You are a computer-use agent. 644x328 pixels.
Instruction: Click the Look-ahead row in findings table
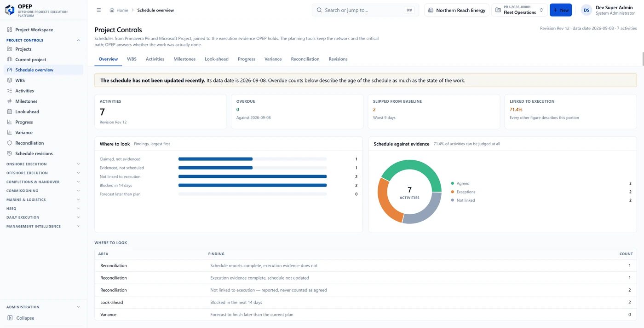(x=366, y=302)
